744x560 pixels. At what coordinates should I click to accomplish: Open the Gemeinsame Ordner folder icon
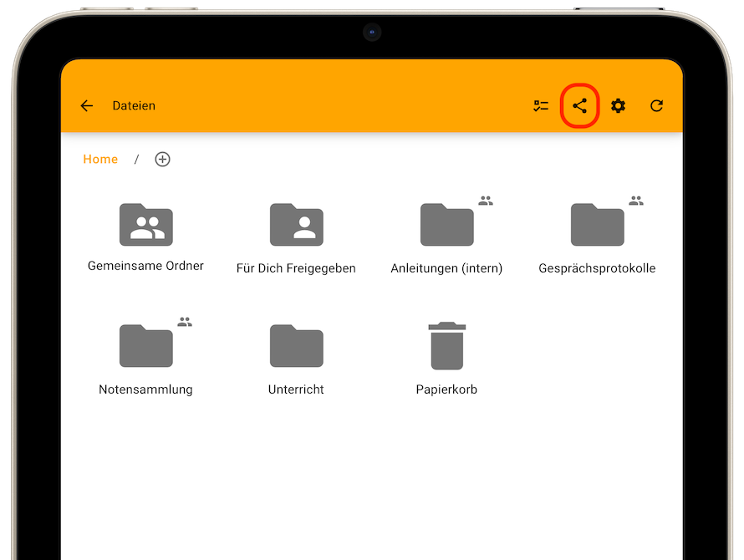(x=146, y=225)
